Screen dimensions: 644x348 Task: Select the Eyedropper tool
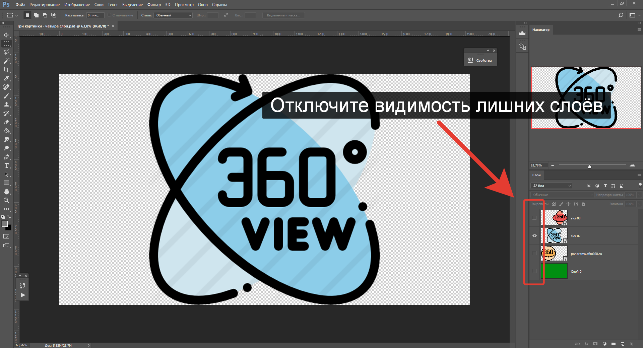click(x=6, y=78)
